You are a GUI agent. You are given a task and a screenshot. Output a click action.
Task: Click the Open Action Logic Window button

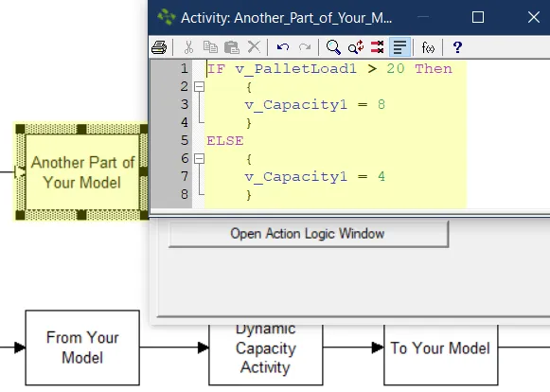pyautogui.click(x=309, y=234)
